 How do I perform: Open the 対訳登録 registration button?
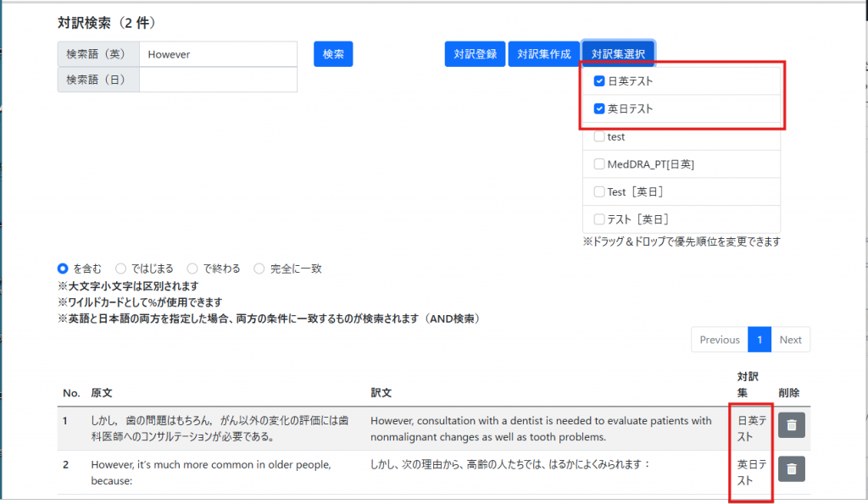pyautogui.click(x=475, y=54)
